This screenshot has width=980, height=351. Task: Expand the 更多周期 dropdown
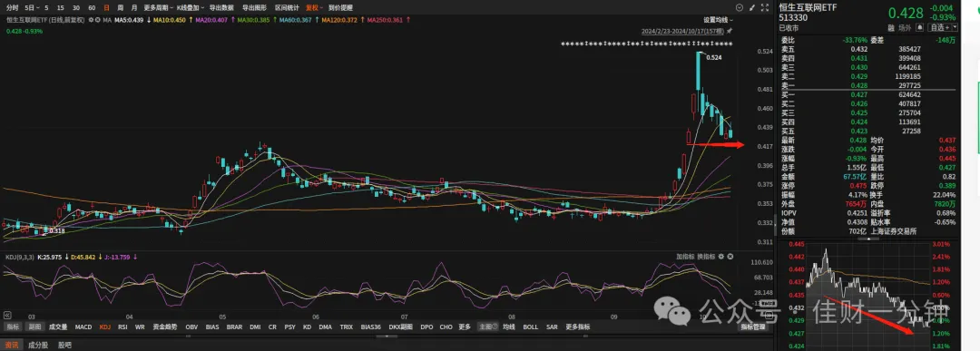click(x=157, y=7)
